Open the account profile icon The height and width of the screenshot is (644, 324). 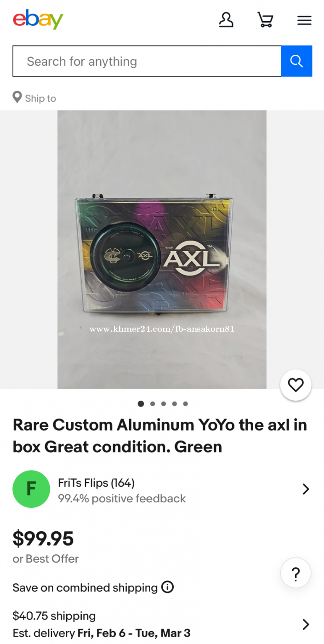click(226, 20)
